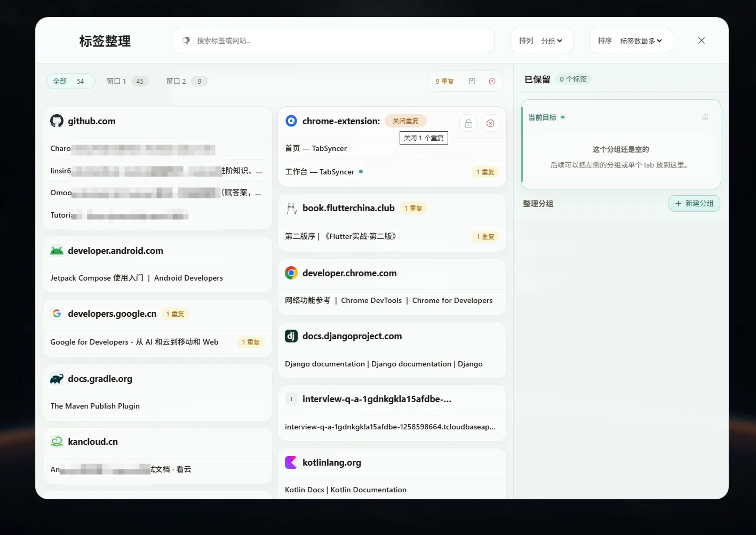Click the Django favicon
The image size is (756, 535).
[291, 336]
